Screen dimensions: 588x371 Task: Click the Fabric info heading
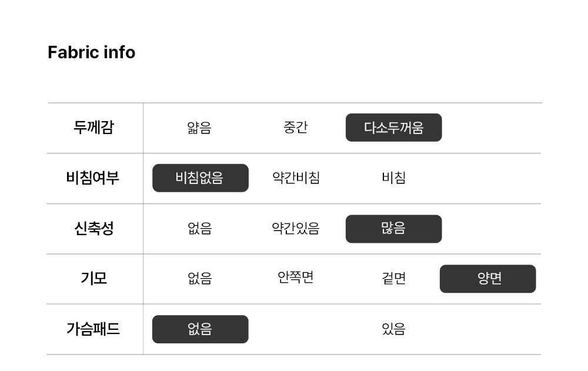click(91, 52)
